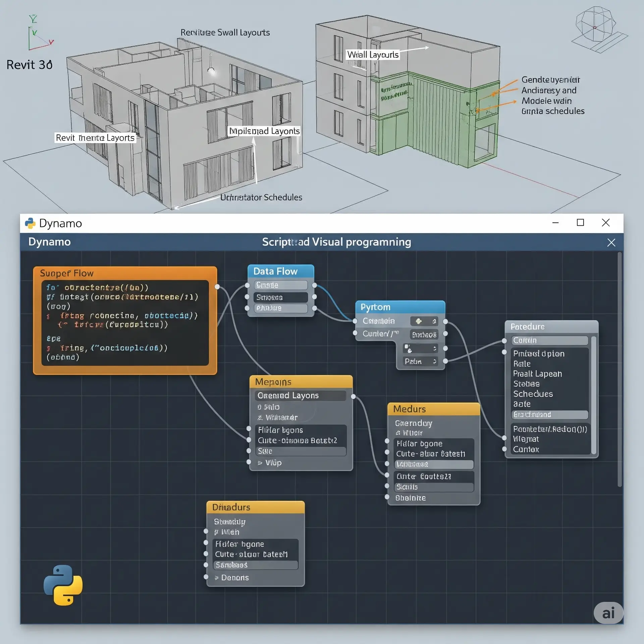Viewport: 644px width, 644px height.
Task: Click the Potedure node header
Action: point(551,326)
